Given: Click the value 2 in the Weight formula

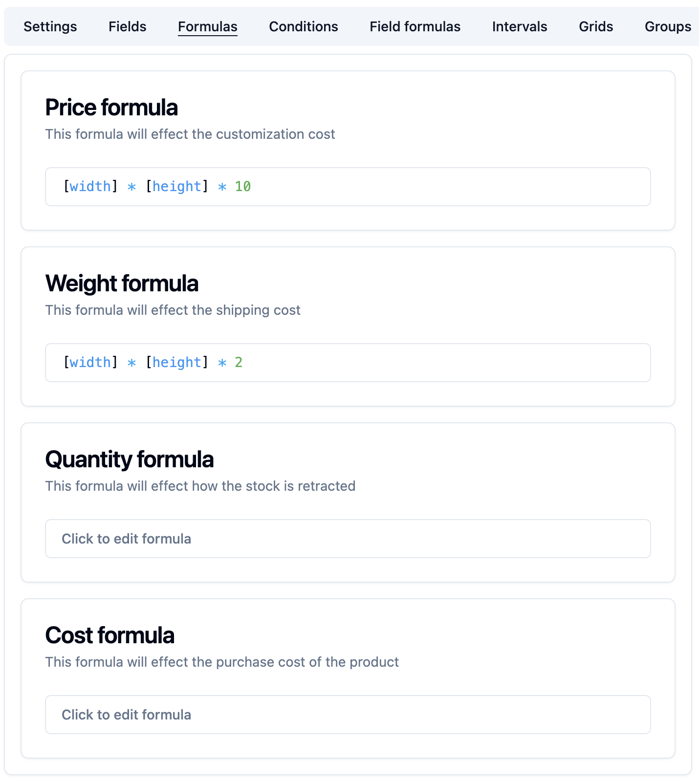Looking at the screenshot, I should [240, 362].
